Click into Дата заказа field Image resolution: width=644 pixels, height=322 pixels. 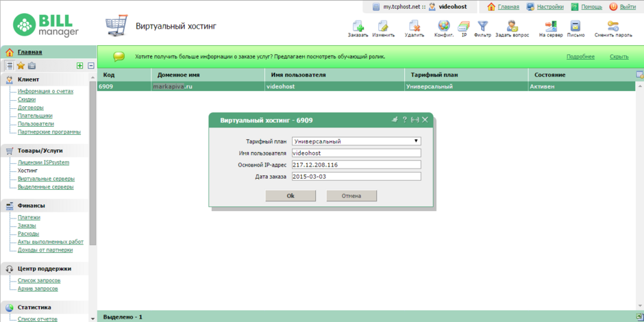pos(356,176)
